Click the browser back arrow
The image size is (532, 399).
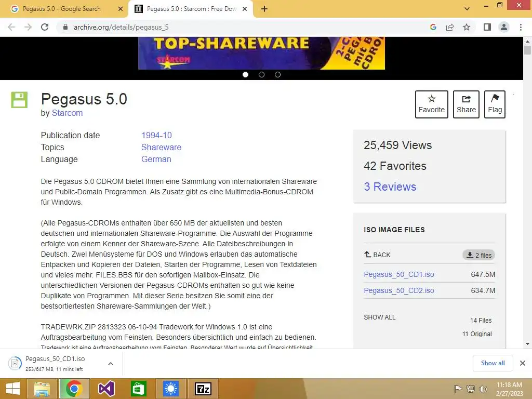pyautogui.click(x=11, y=27)
